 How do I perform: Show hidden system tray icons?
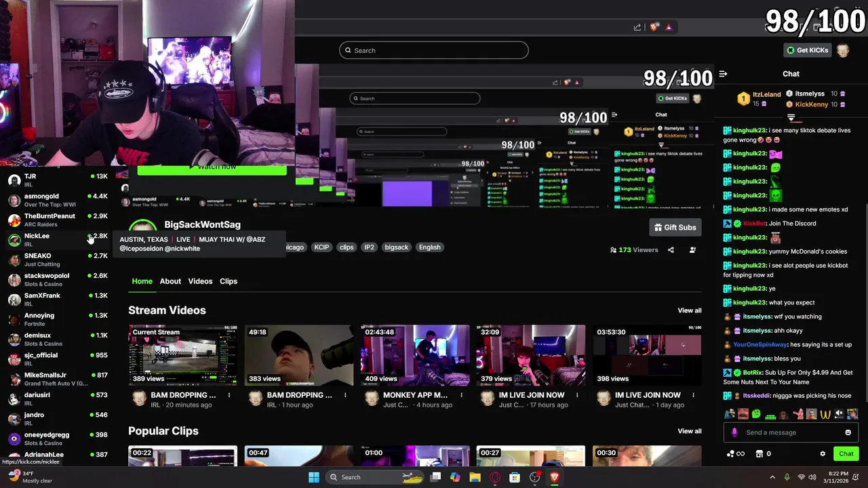click(x=772, y=477)
